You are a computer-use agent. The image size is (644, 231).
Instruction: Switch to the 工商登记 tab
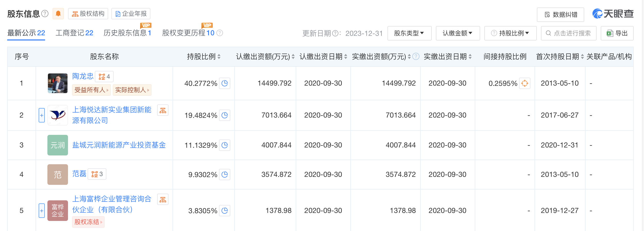pyautogui.click(x=74, y=33)
